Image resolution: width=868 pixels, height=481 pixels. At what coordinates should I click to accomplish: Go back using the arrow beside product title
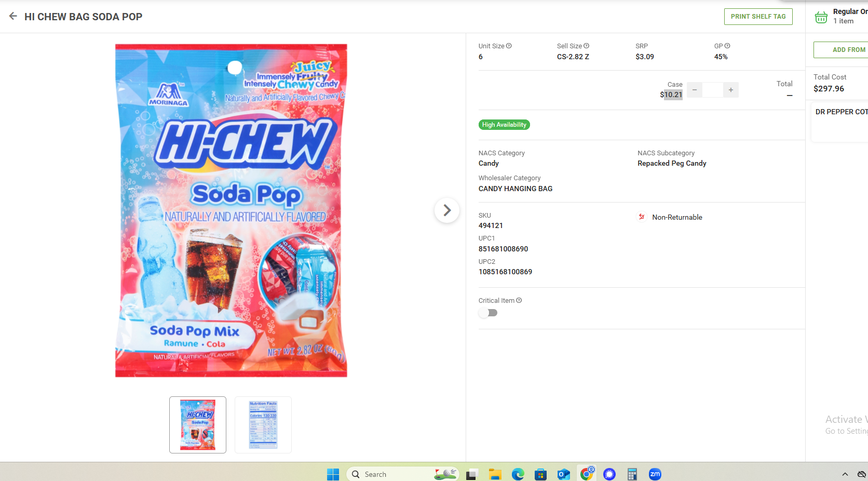click(x=13, y=16)
